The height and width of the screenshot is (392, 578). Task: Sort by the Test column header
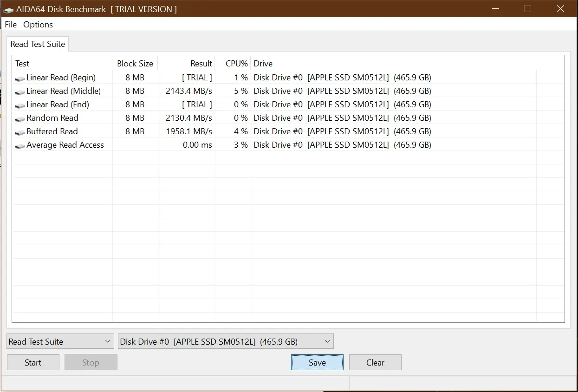point(62,64)
